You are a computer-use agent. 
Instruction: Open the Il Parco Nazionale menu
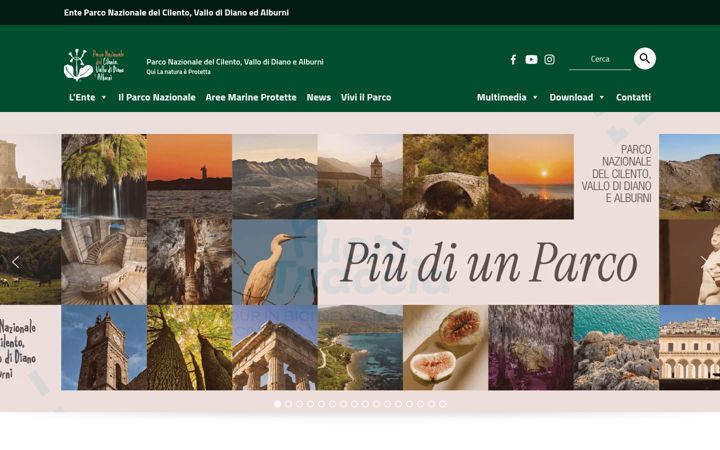pos(157,97)
